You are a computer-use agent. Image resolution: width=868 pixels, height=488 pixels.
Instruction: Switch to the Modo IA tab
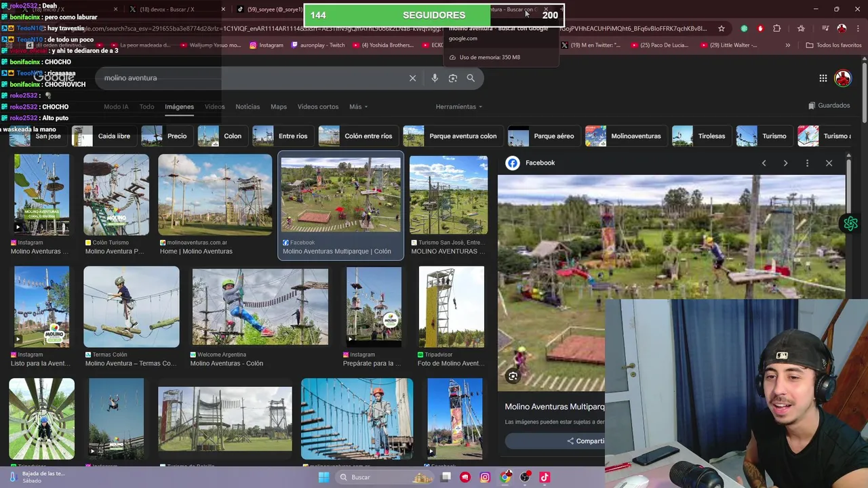[x=116, y=106]
